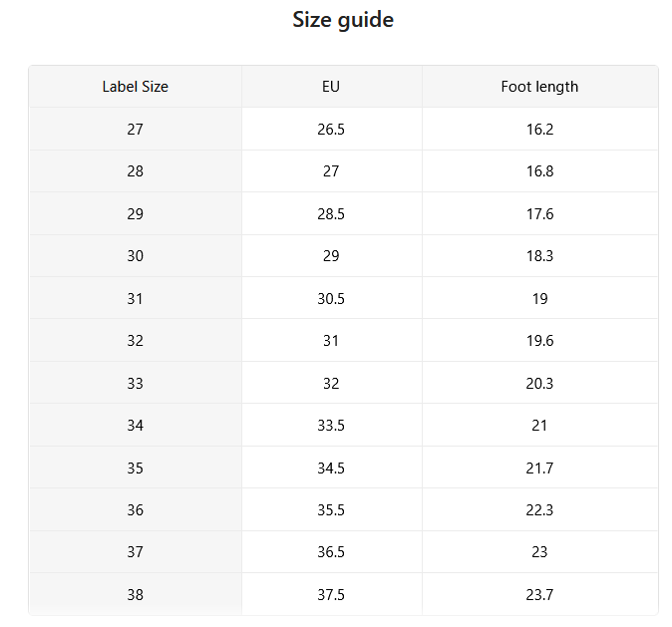Click foot length 23.7 cell
Image resolution: width=672 pixels, height=627 pixels.
pyautogui.click(x=539, y=594)
